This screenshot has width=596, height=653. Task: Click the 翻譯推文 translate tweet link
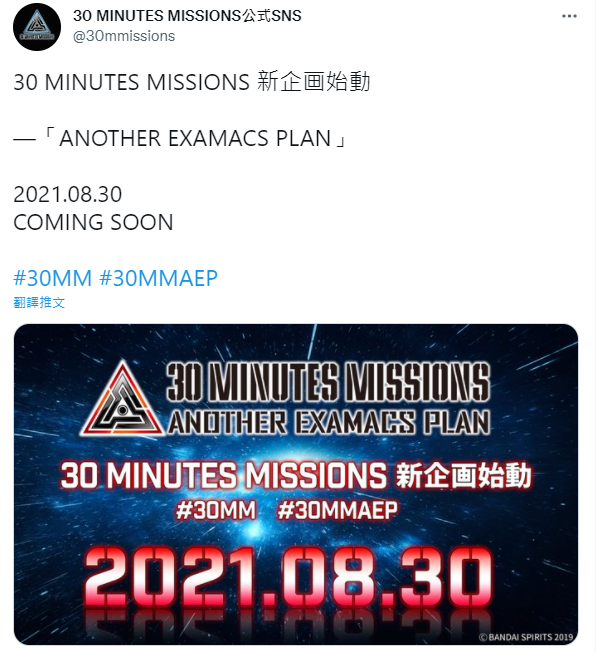pyautogui.click(x=39, y=302)
